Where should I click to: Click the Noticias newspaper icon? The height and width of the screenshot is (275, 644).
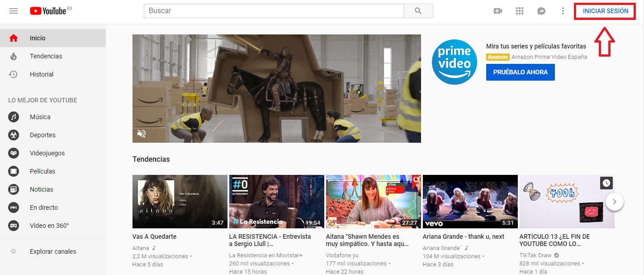click(x=14, y=189)
